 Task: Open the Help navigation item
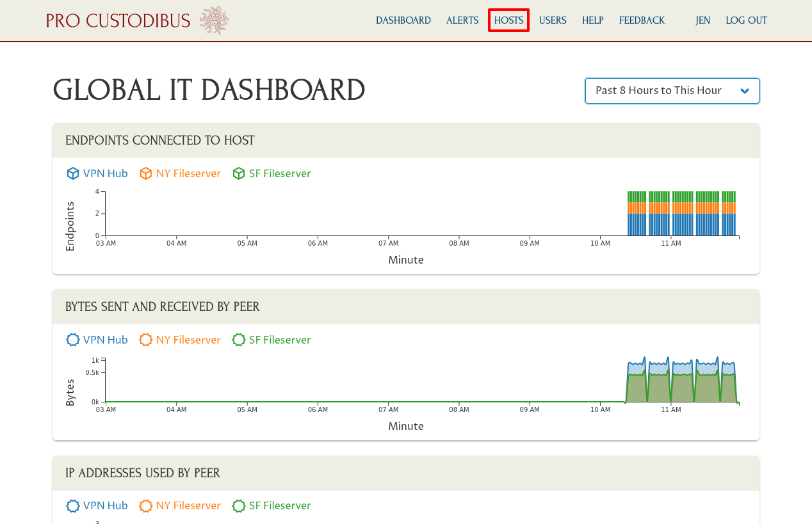tap(593, 20)
